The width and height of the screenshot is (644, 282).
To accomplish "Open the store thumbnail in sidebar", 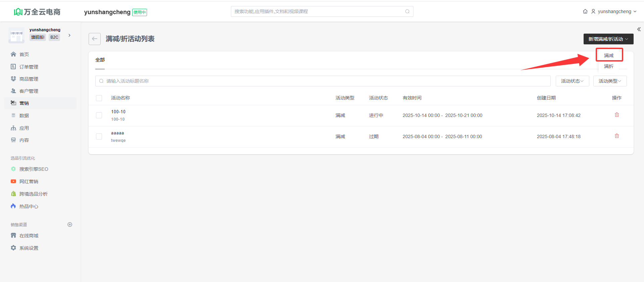I will [16, 35].
